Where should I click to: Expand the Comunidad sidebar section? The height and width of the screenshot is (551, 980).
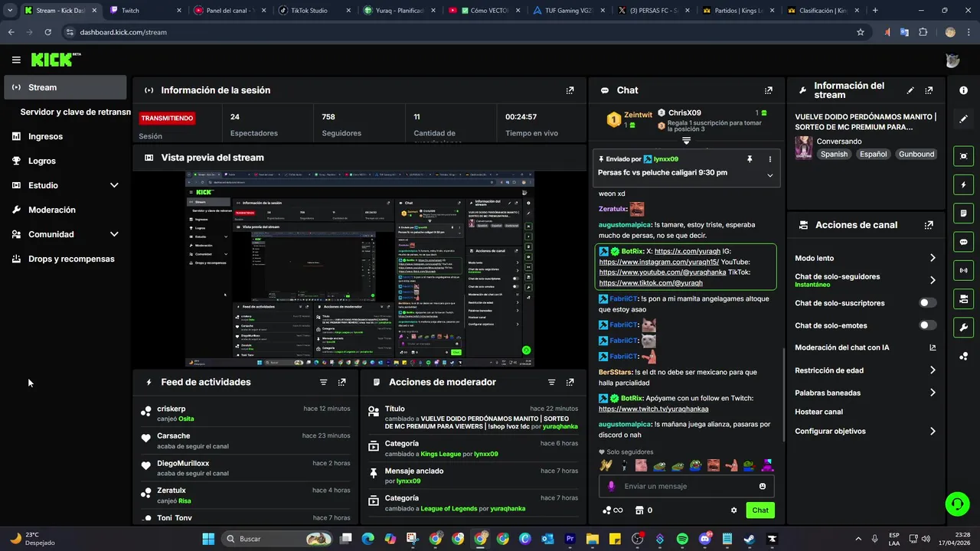click(x=114, y=234)
